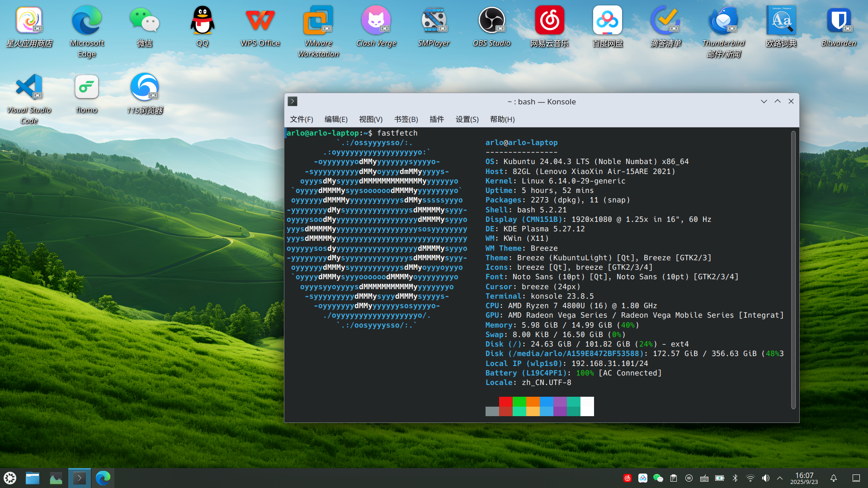Open the Wi-Fi network tray icon

[x=750, y=478]
